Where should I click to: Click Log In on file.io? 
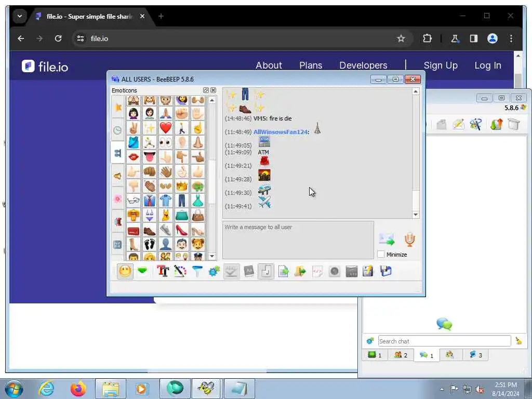pyautogui.click(x=488, y=65)
